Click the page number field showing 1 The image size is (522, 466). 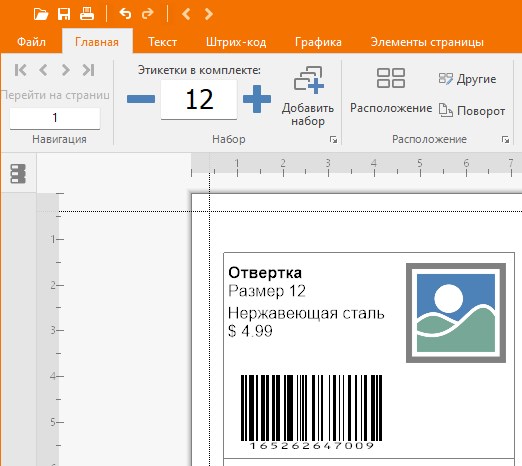[x=55, y=118]
